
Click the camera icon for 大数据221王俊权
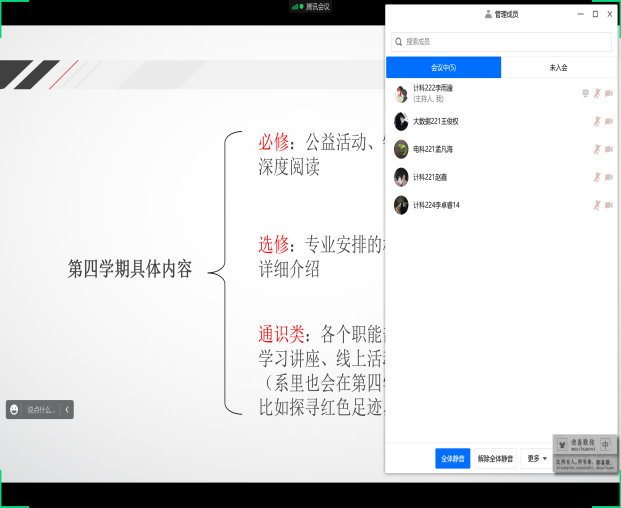(x=609, y=121)
